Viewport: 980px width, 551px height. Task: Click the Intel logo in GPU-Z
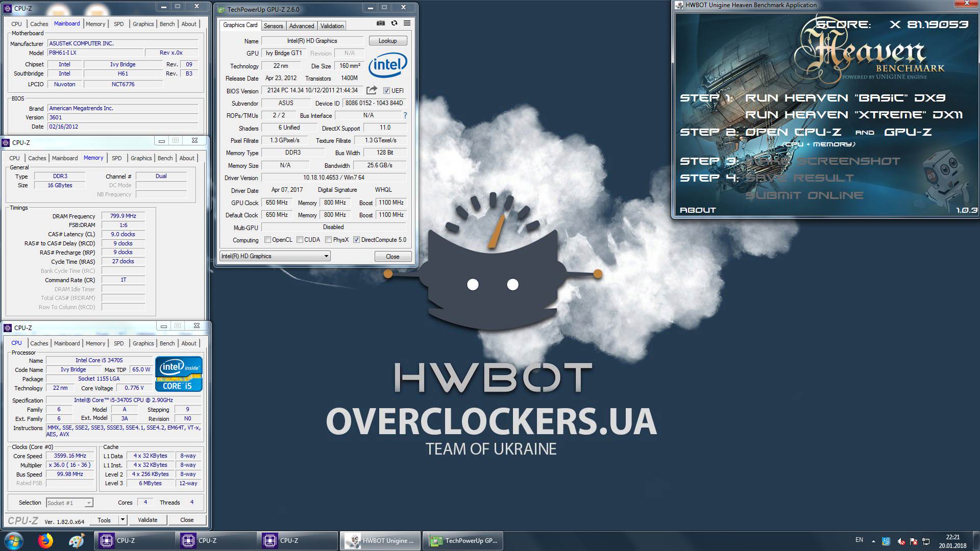pyautogui.click(x=388, y=65)
